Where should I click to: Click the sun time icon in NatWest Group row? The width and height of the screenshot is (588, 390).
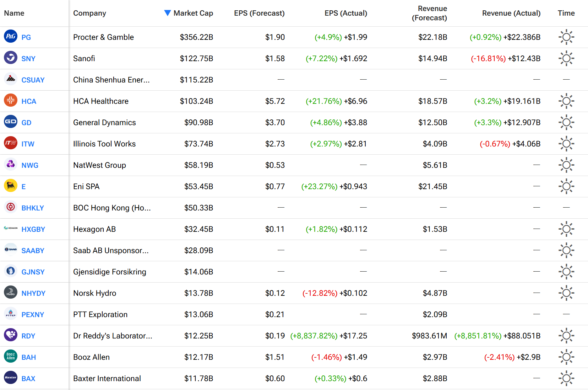pyautogui.click(x=566, y=165)
